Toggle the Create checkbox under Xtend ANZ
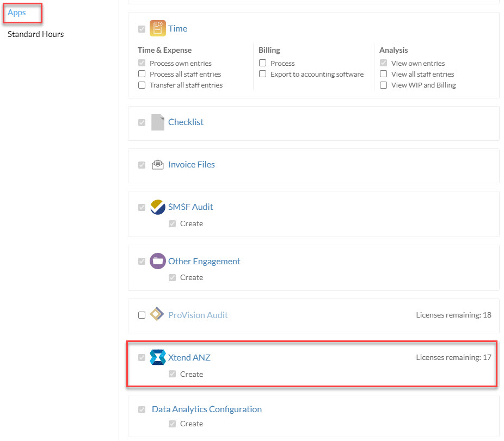The height and width of the screenshot is (441, 504). (173, 374)
